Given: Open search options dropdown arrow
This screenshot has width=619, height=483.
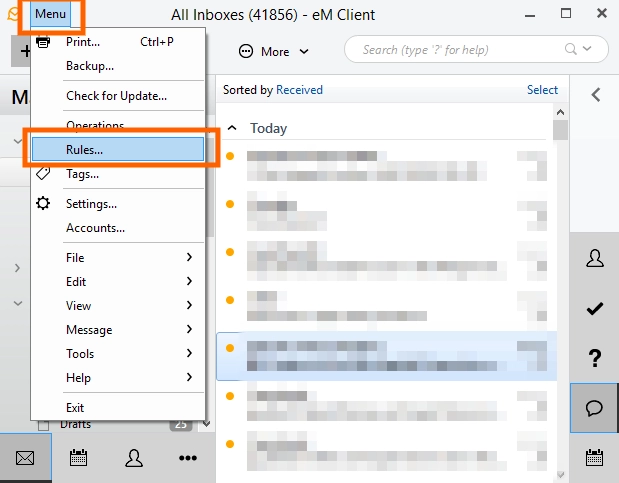Looking at the screenshot, I should (587, 49).
